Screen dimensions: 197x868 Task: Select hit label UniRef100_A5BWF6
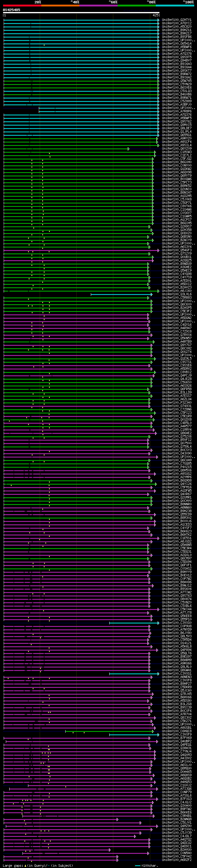tap(176, 47)
